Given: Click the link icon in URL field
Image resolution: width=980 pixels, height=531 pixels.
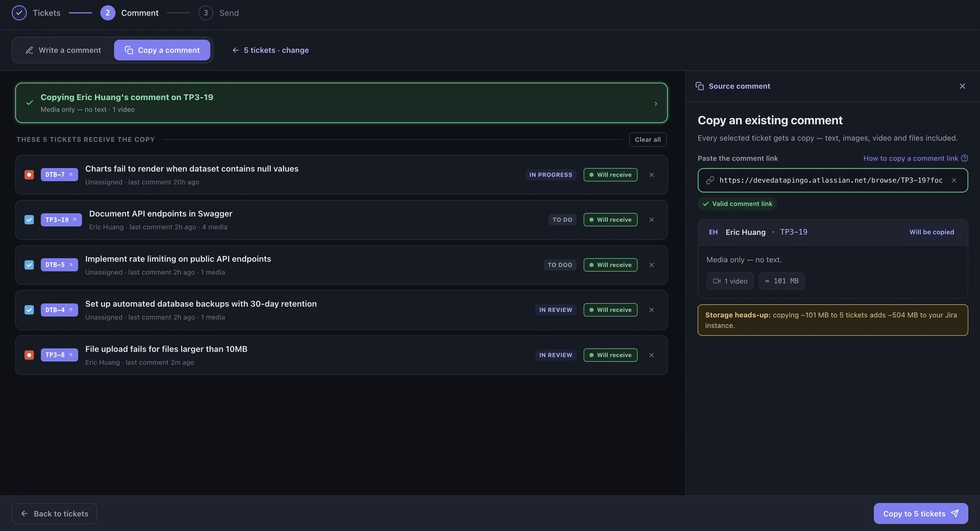Looking at the screenshot, I should (710, 180).
